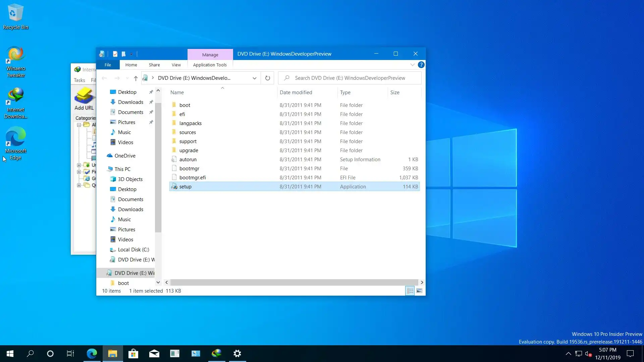Sort files by the Date modified column
This screenshot has width=644, height=362.
coord(296,92)
